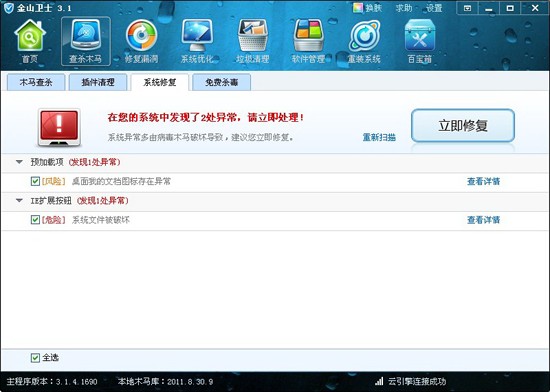Click the [风险] tag label
Screen dimensions: 550x392
click(54, 181)
